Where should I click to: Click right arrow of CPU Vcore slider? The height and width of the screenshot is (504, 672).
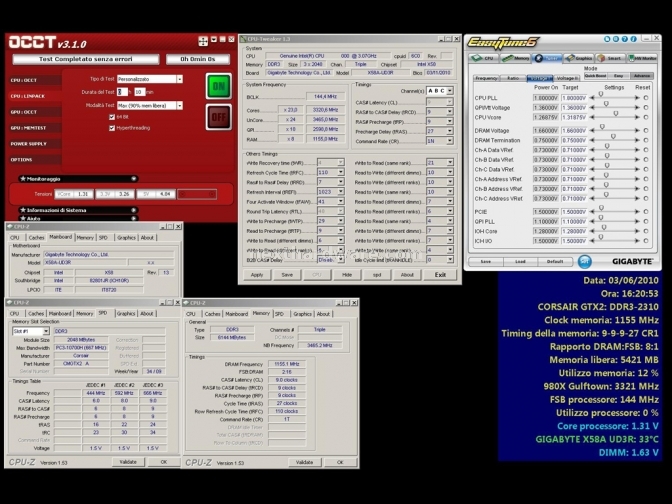point(637,117)
